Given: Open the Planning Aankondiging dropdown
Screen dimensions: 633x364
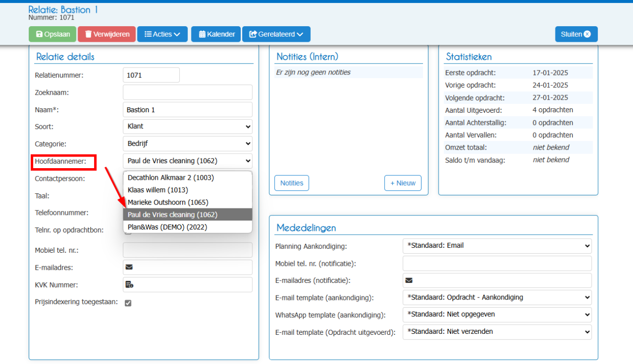Looking at the screenshot, I should (497, 246).
